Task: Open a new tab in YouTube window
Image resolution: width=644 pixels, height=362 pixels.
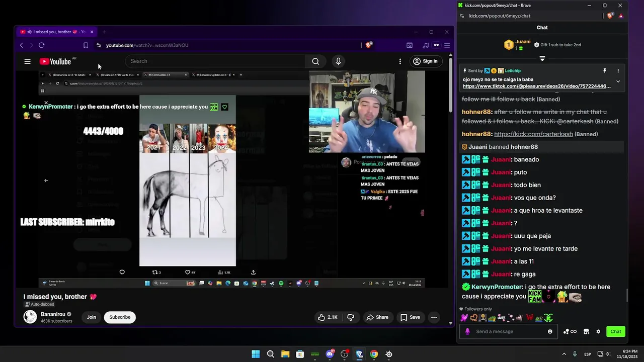Action: pos(104,32)
